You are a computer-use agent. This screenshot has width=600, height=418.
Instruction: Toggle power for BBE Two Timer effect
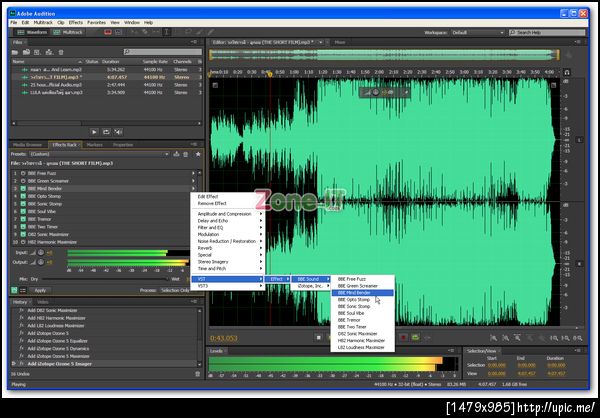point(23,227)
